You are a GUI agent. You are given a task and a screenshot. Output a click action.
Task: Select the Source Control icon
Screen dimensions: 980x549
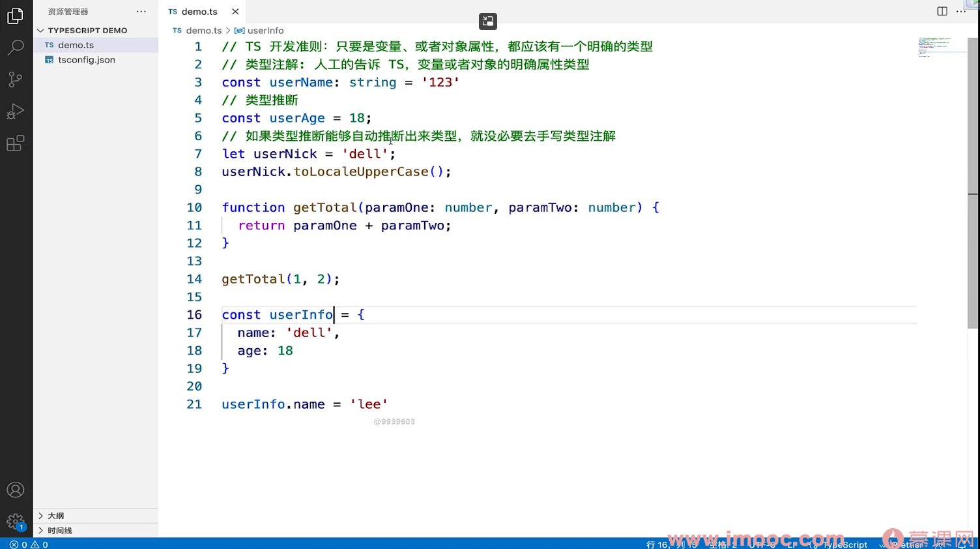pyautogui.click(x=16, y=79)
